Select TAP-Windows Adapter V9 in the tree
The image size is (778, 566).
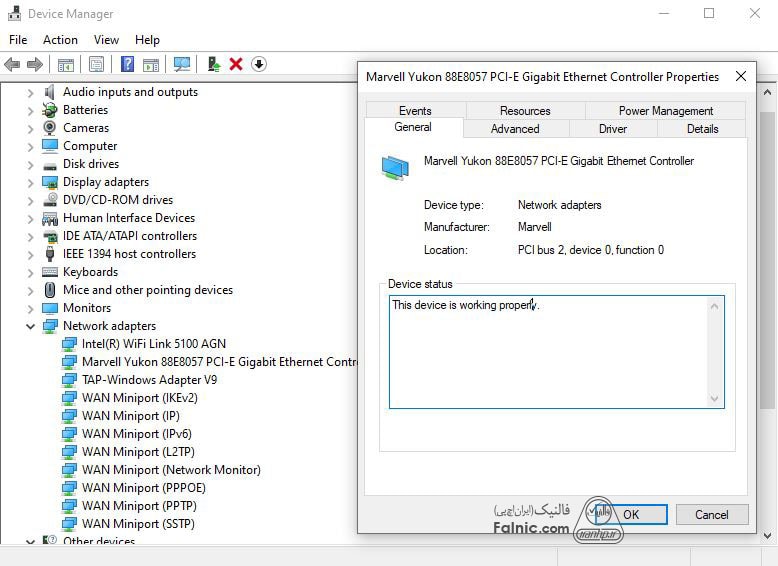coord(149,380)
